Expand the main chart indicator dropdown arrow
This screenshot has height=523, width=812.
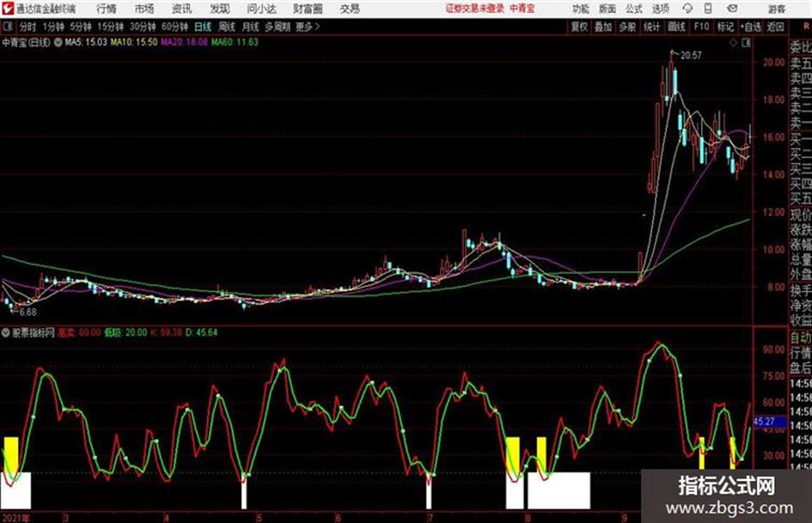tap(58, 42)
